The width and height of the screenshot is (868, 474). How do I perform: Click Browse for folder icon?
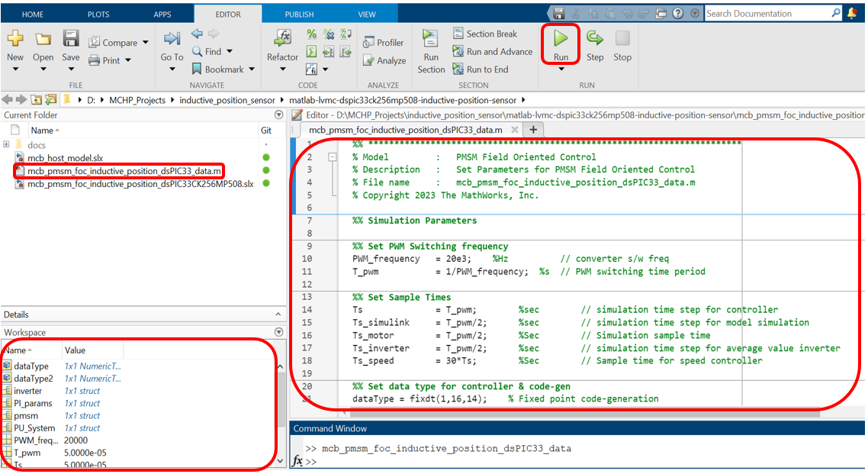coord(50,100)
